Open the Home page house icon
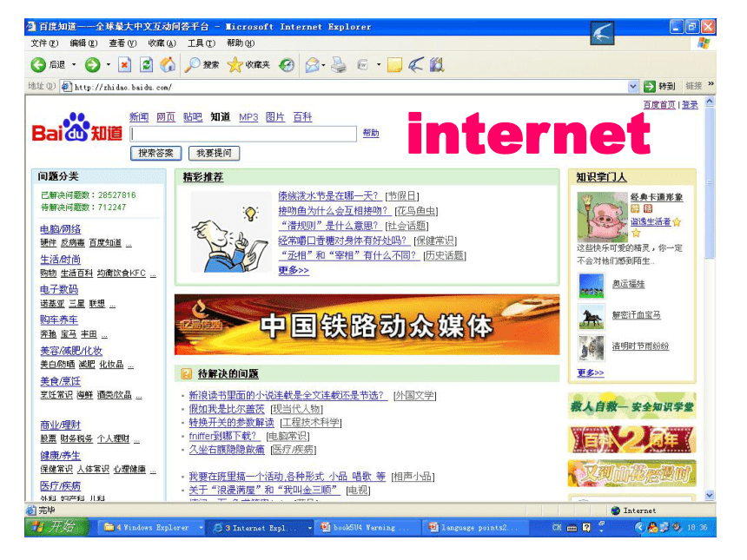Screen dimensions: 747x560 168,65
